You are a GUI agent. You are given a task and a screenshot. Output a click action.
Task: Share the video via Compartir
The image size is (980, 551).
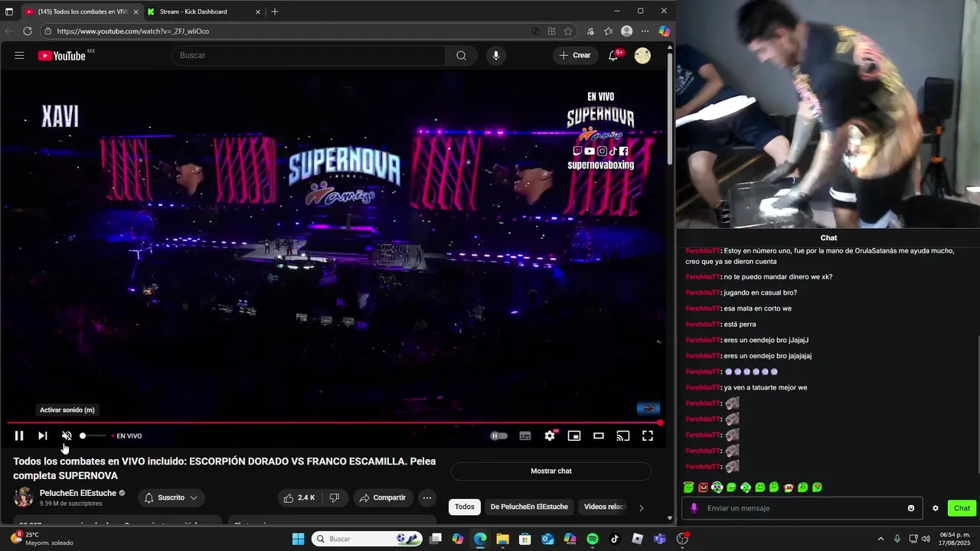point(383,497)
